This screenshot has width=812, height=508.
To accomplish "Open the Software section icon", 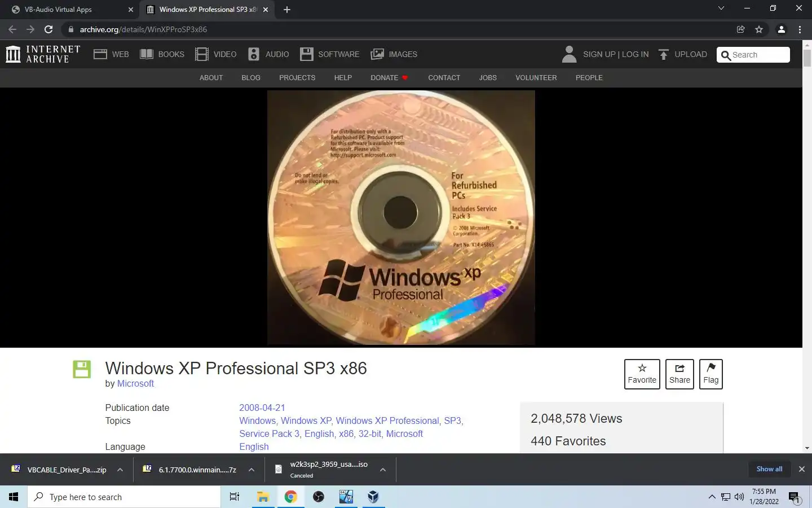I will point(306,54).
